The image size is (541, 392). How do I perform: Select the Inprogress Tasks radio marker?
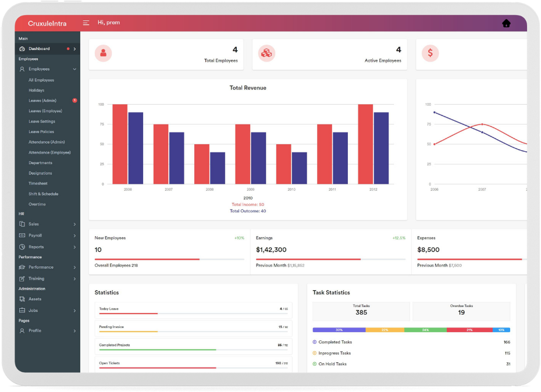tap(315, 353)
